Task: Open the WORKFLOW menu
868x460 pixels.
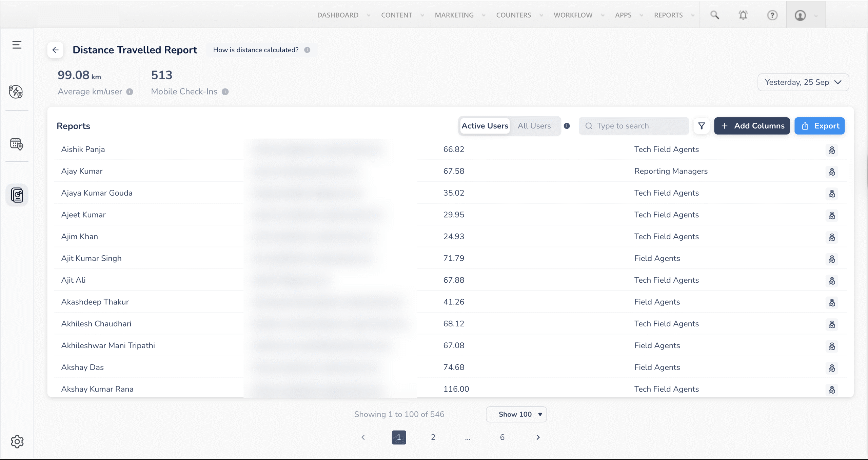Action: point(573,15)
